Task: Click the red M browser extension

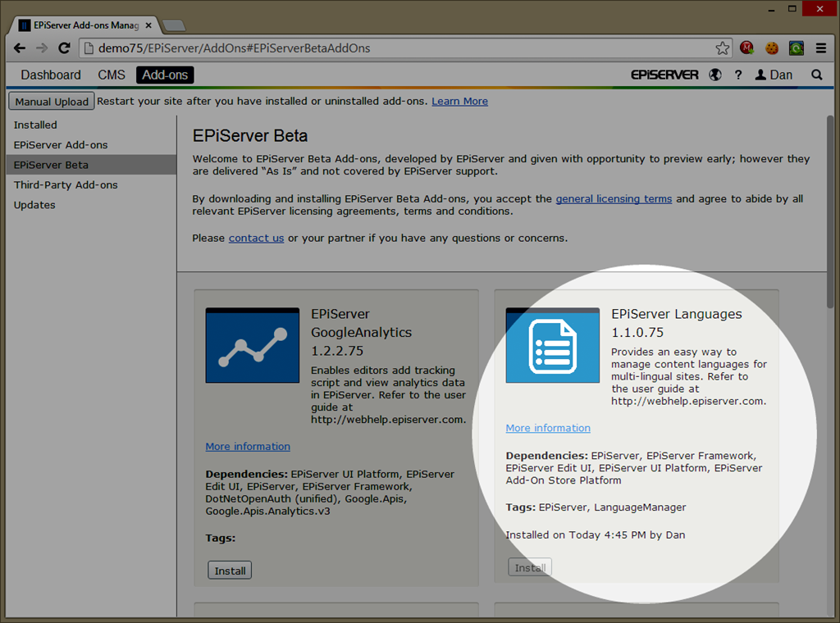Action: click(x=747, y=48)
